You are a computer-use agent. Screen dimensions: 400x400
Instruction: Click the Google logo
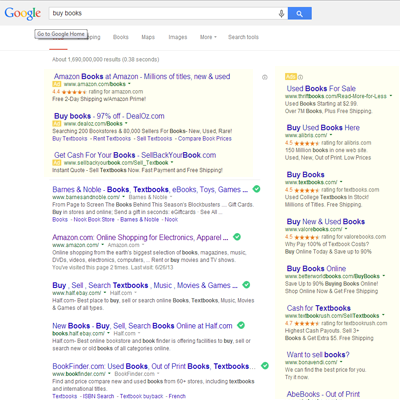pos(23,14)
